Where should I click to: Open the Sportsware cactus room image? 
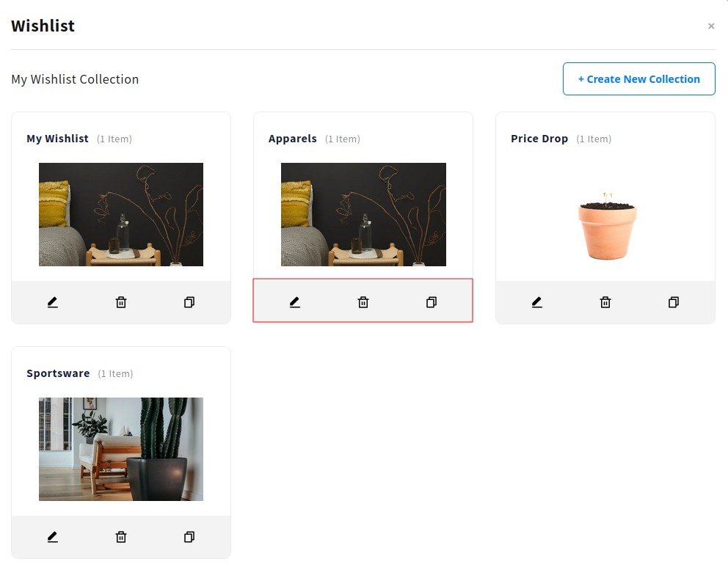click(x=121, y=449)
